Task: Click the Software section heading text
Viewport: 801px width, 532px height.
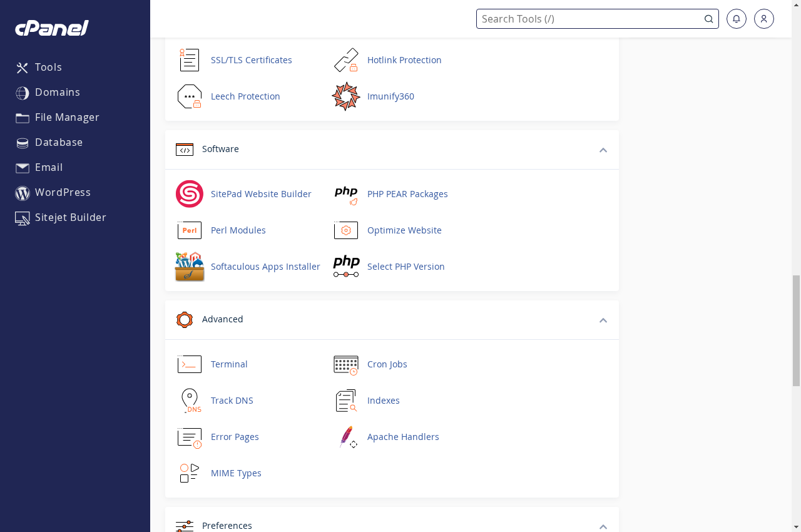Action: [220, 149]
